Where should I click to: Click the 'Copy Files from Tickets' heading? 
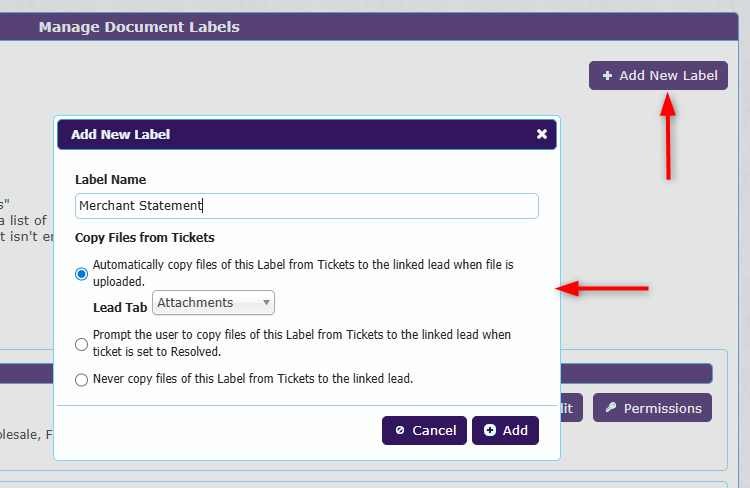[144, 237]
